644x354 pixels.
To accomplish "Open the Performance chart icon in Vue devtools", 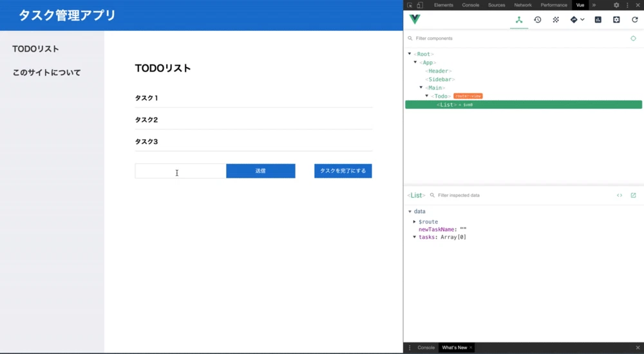I will pyautogui.click(x=598, y=20).
